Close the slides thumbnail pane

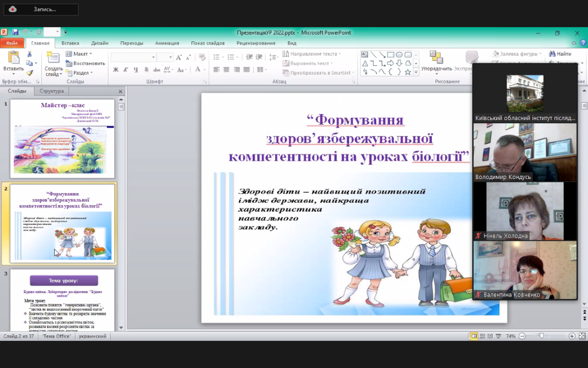click(x=120, y=91)
